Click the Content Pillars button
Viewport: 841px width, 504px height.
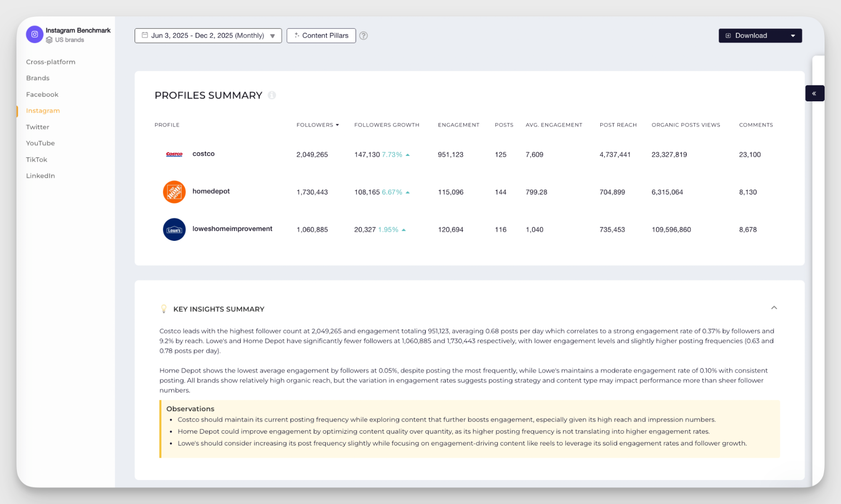click(321, 35)
